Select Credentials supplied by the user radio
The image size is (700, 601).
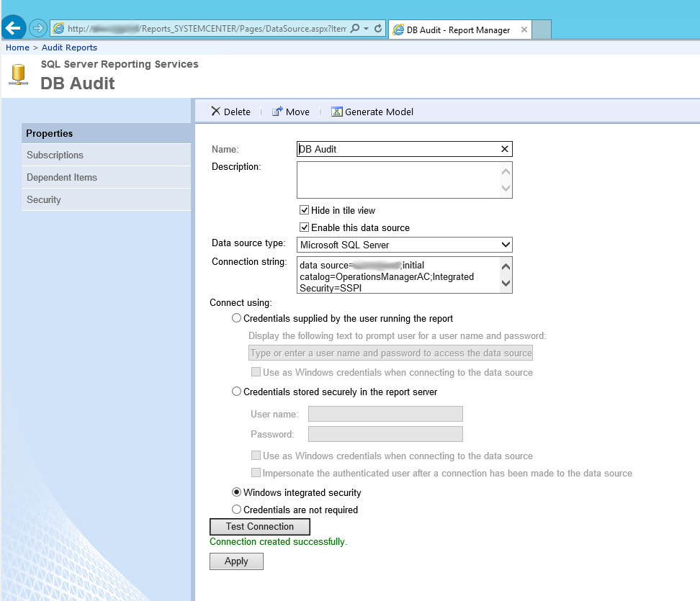point(236,317)
